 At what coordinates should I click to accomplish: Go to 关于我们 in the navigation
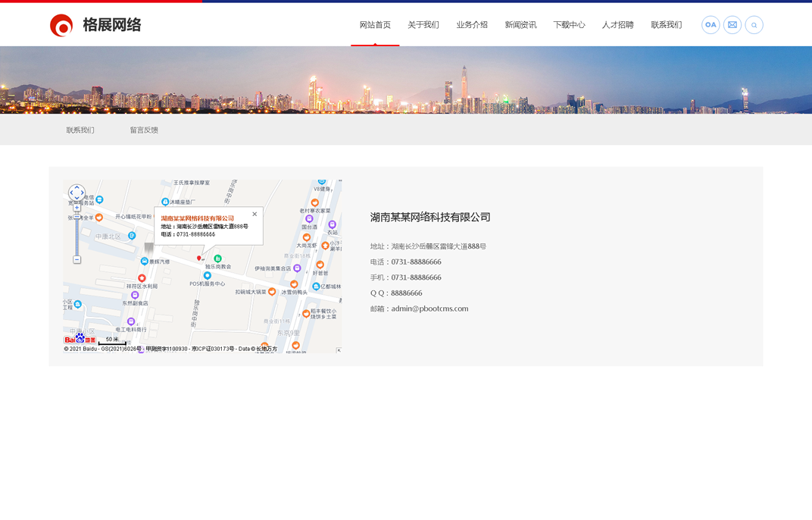click(x=423, y=25)
